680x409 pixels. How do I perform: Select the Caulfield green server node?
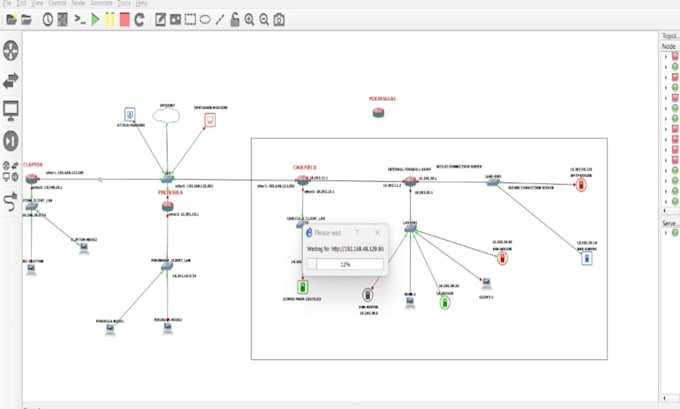(x=303, y=287)
